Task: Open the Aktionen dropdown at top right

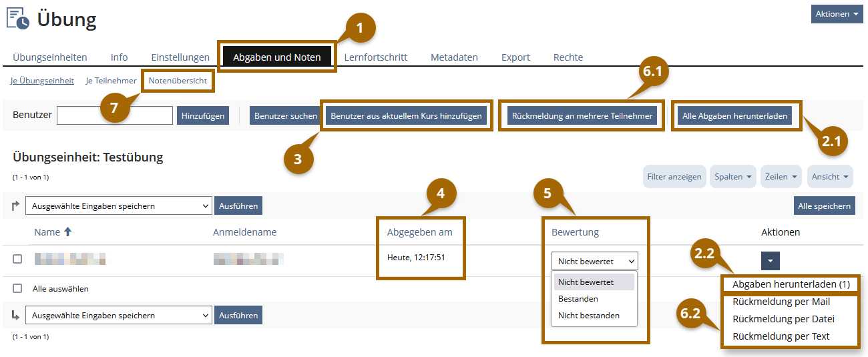Action: (836, 14)
